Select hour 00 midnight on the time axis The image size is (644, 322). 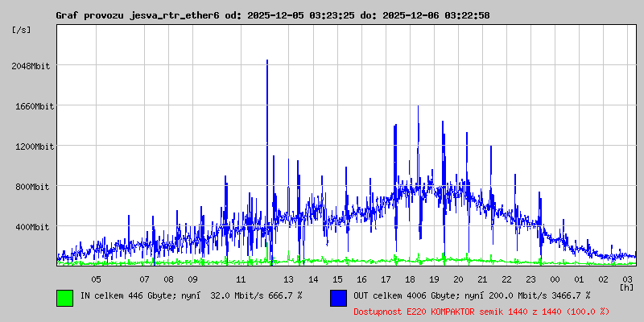tap(555, 279)
